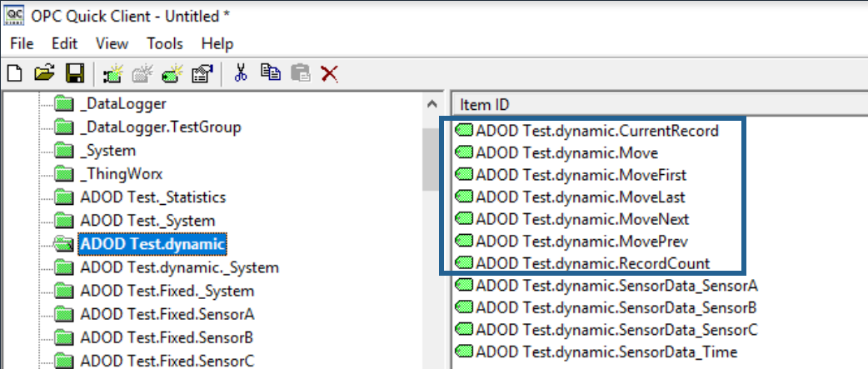Click the Save floppy disk icon
This screenshot has width=868, height=369.
(74, 73)
